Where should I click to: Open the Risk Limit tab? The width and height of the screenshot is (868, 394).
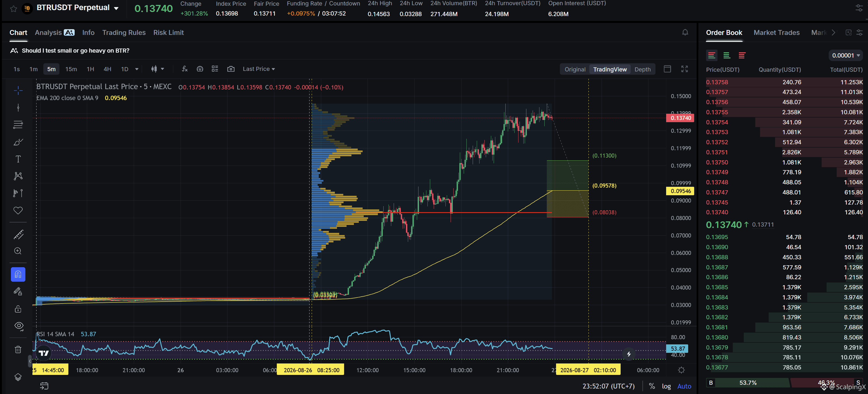tap(168, 32)
